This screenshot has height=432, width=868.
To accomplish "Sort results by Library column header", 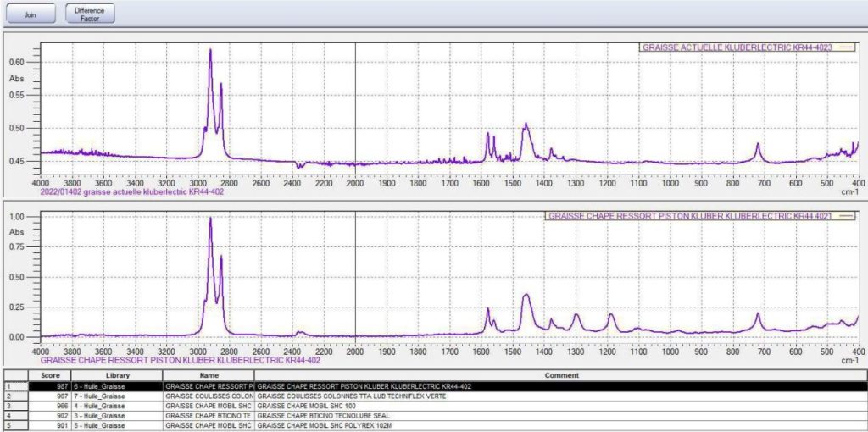I will pyautogui.click(x=117, y=375).
